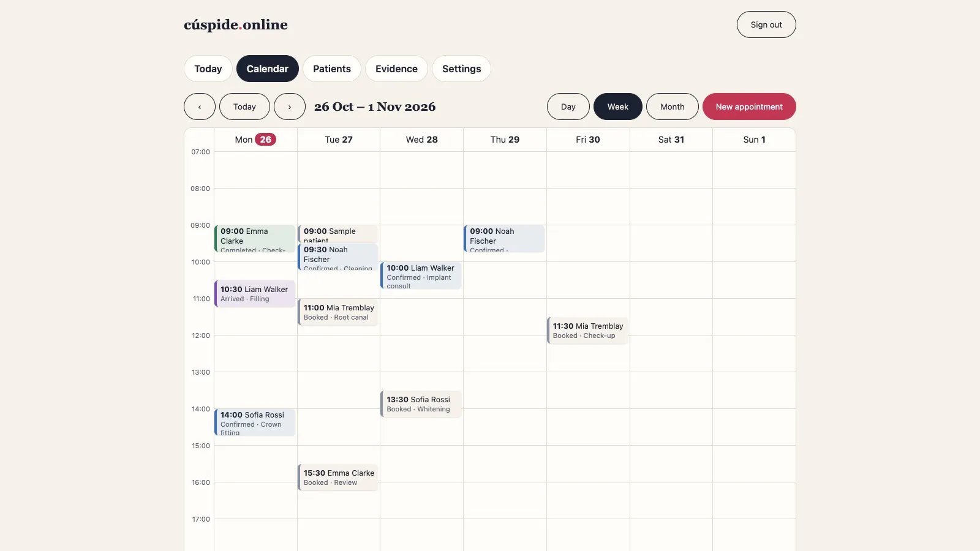Open Emma Clarke's 09:00 Monday appointment
This screenshot has width=980, height=551.
[x=255, y=239]
